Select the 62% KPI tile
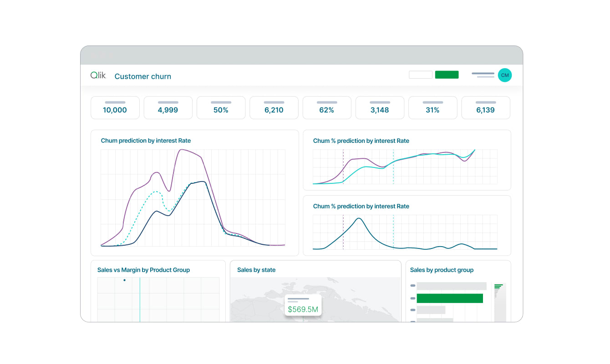The width and height of the screenshot is (610, 364). pos(326,107)
